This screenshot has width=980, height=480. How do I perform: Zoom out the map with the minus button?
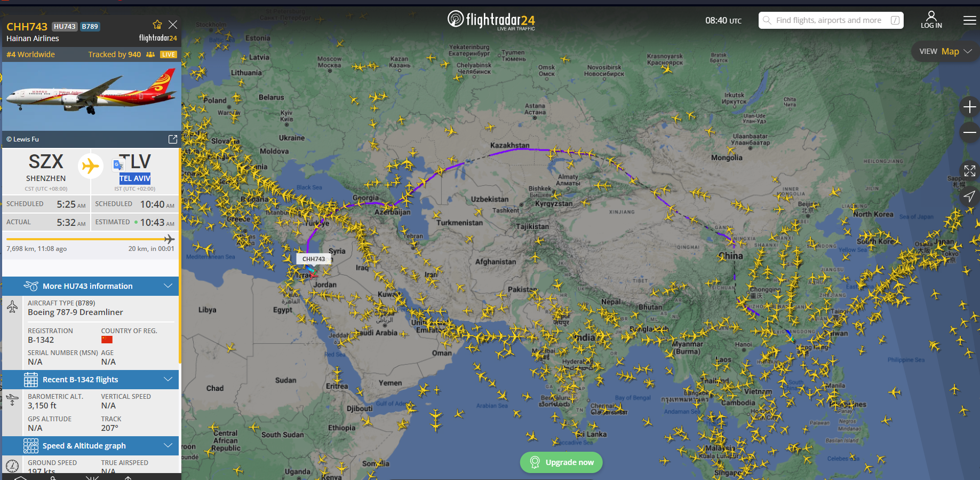969,132
